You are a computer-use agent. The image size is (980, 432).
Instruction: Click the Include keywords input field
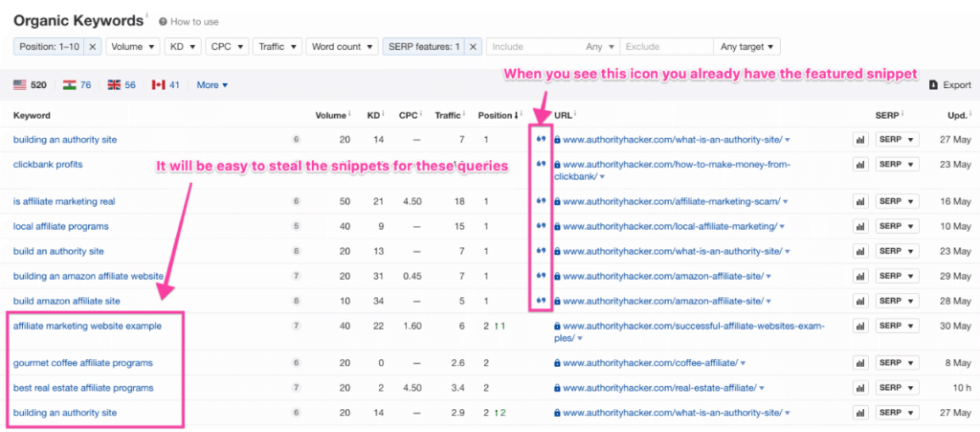[531, 46]
